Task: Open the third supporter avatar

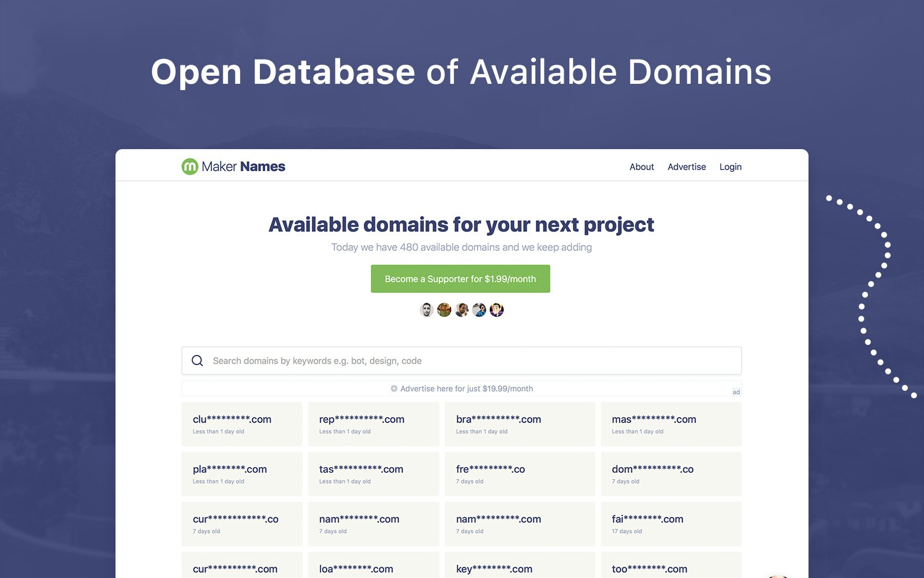Action: 461,310
